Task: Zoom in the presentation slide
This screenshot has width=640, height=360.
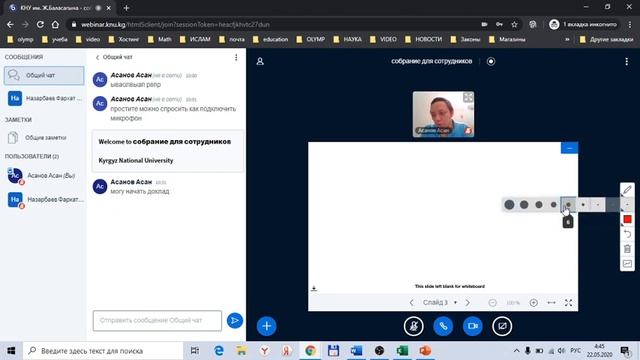Action: (533, 303)
